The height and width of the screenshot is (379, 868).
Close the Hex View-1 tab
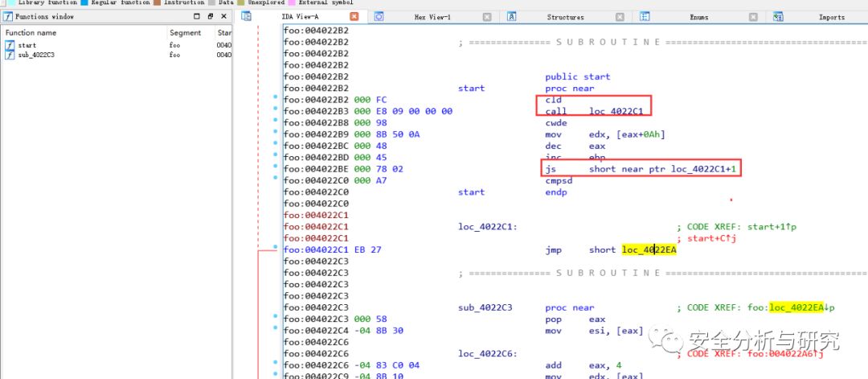tap(487, 17)
